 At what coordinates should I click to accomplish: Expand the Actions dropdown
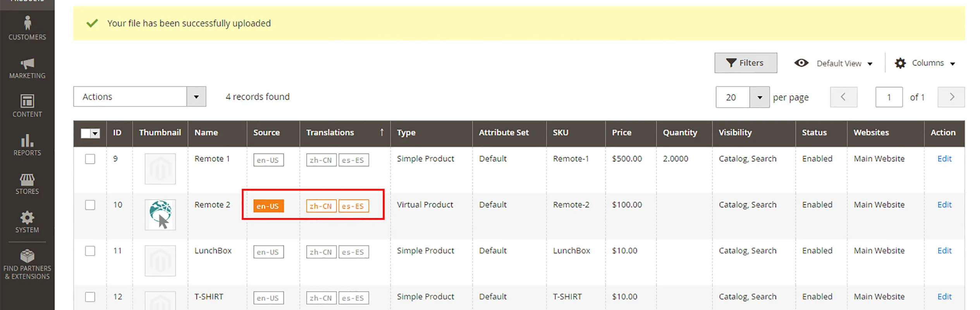coord(196,97)
